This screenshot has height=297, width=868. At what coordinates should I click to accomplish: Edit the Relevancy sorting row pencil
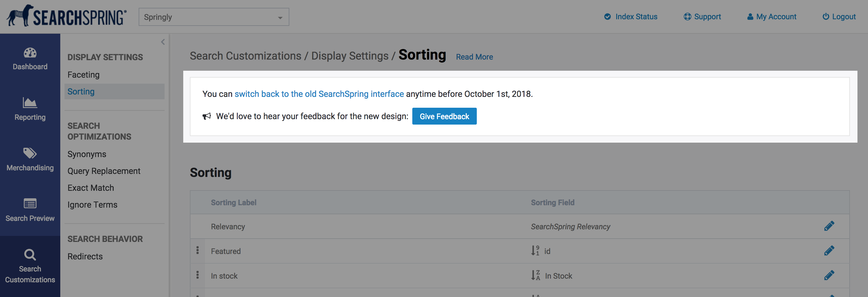(x=829, y=226)
